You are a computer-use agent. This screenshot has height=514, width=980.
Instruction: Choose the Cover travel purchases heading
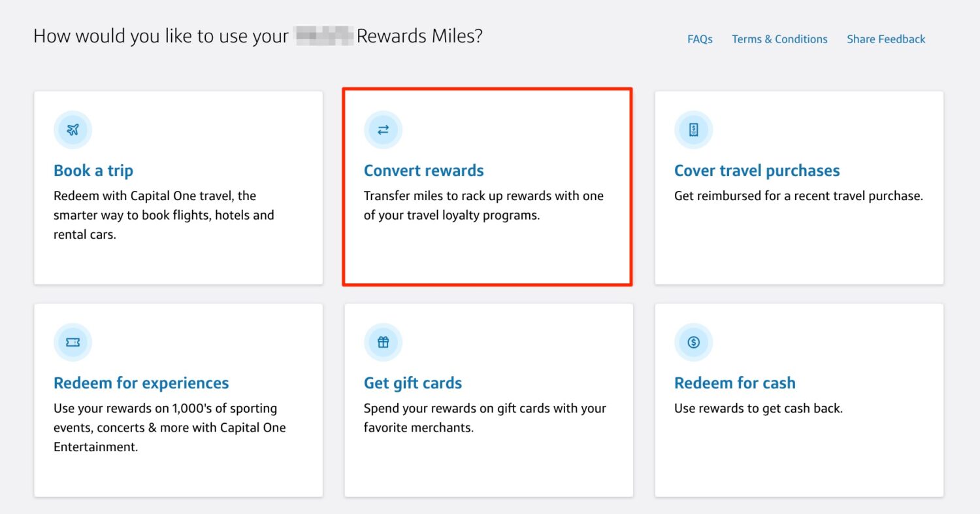pos(757,171)
